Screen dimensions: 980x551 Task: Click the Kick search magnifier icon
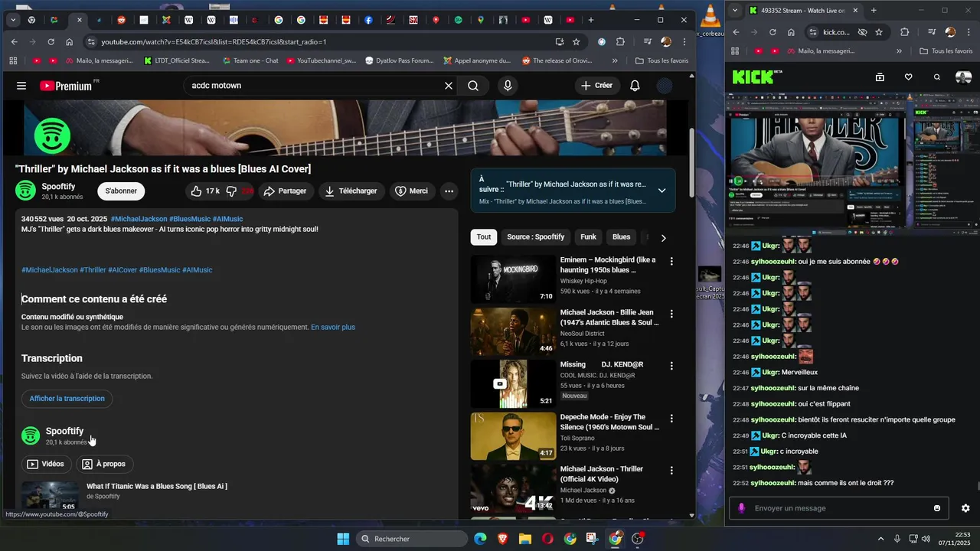click(x=937, y=77)
